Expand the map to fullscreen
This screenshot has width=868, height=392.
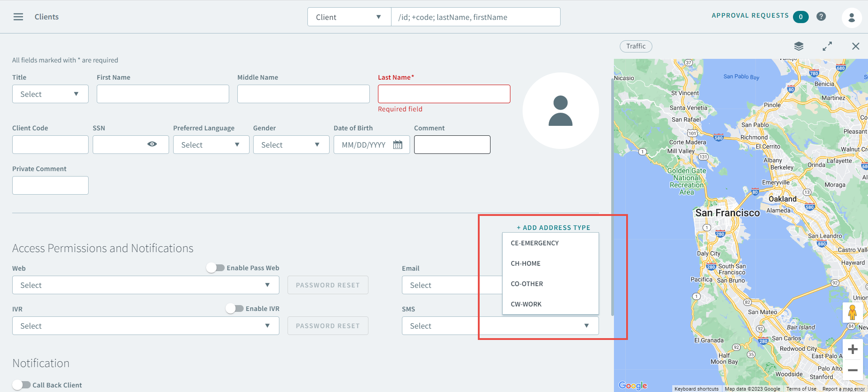coord(827,46)
